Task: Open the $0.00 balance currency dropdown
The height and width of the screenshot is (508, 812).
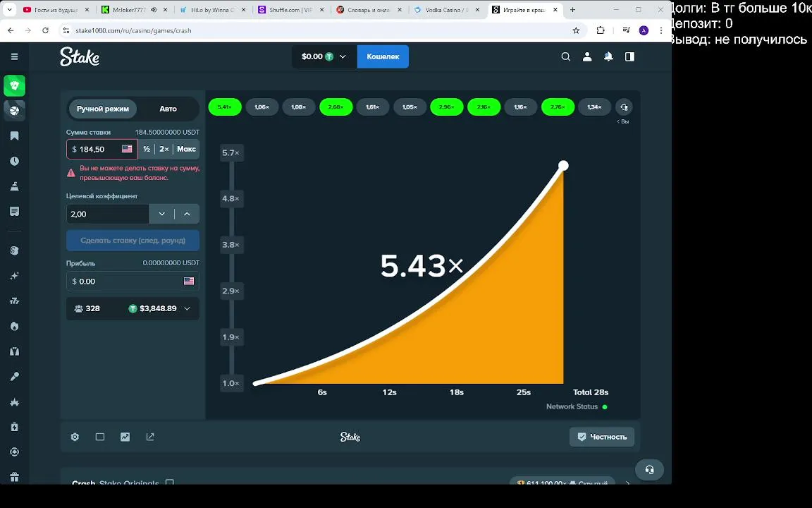Action: click(324, 56)
